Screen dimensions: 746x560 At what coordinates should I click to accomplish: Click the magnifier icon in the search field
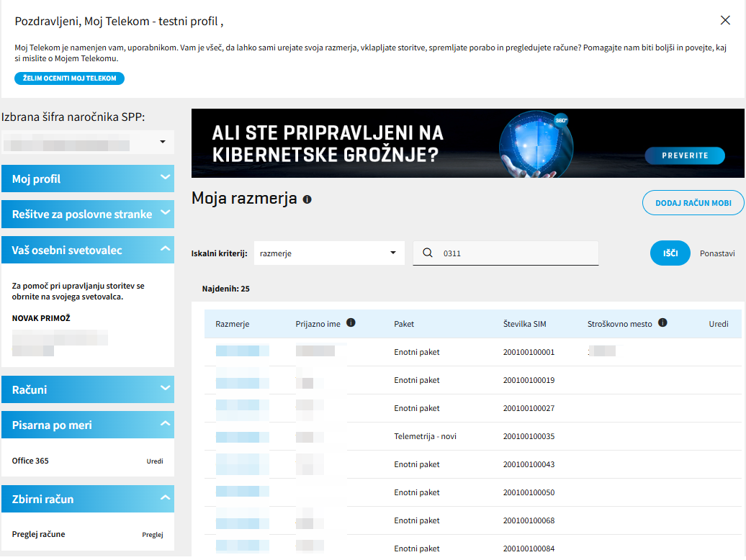tap(428, 253)
